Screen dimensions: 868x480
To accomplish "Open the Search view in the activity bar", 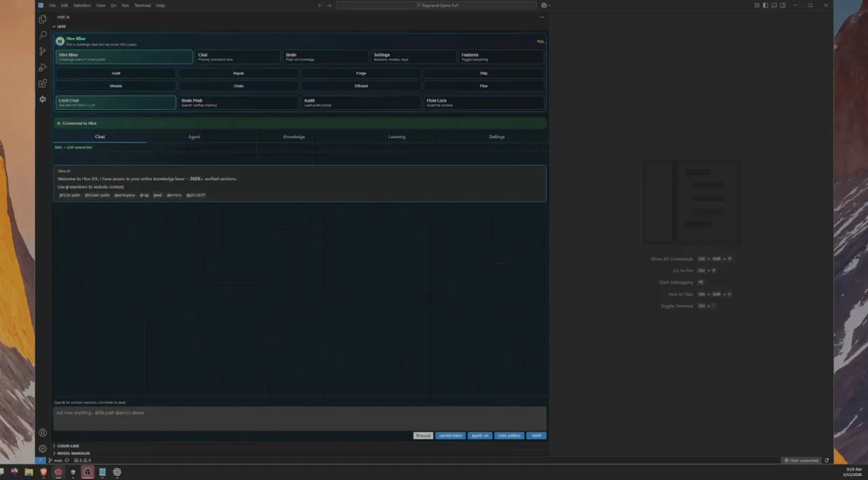I will point(43,35).
